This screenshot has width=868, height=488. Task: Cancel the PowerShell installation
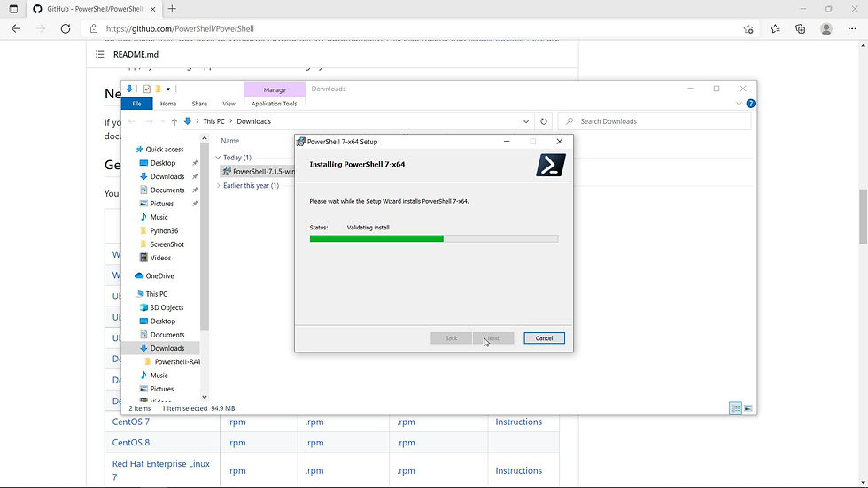[x=544, y=338]
